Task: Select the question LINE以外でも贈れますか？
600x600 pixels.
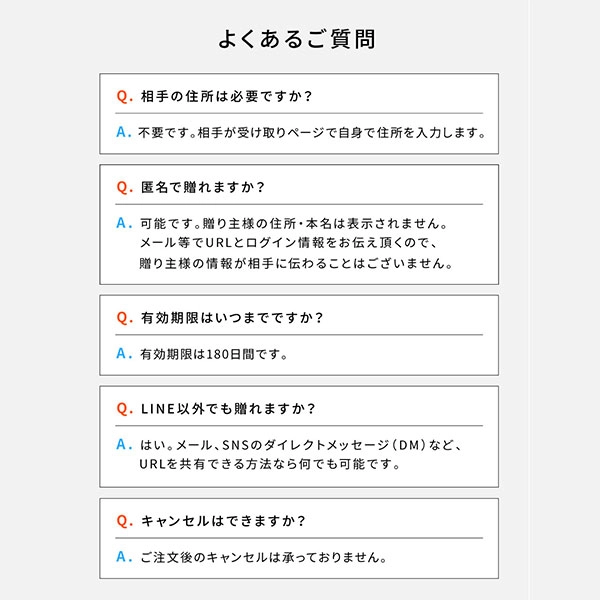Action: pyautogui.click(x=228, y=409)
